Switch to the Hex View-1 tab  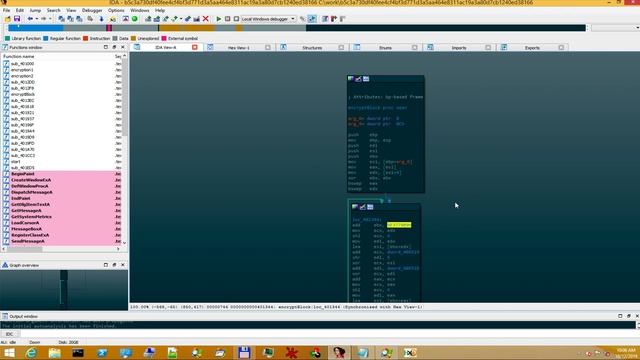(x=239, y=47)
